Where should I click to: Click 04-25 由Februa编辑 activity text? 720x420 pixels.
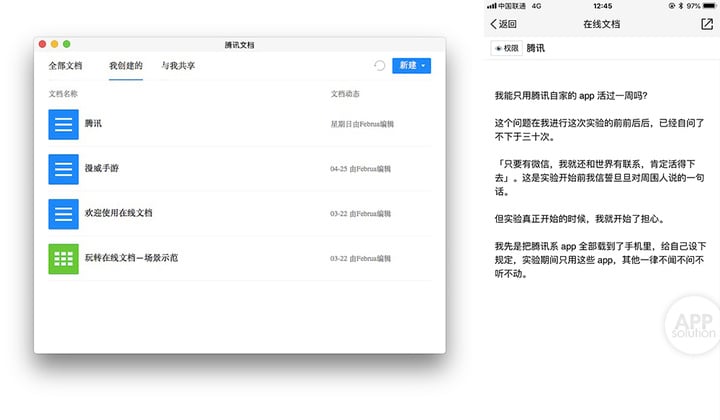coord(360,169)
